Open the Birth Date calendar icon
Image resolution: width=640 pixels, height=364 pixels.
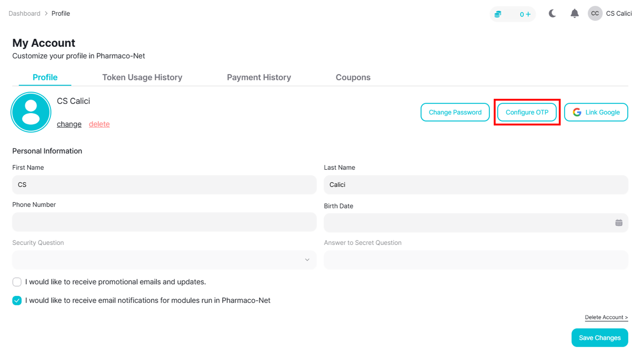pyautogui.click(x=619, y=223)
